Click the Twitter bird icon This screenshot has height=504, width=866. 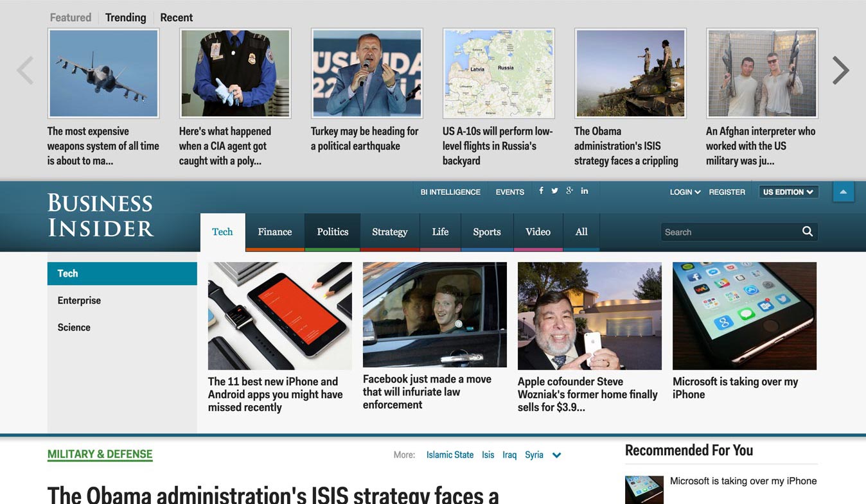pyautogui.click(x=554, y=191)
